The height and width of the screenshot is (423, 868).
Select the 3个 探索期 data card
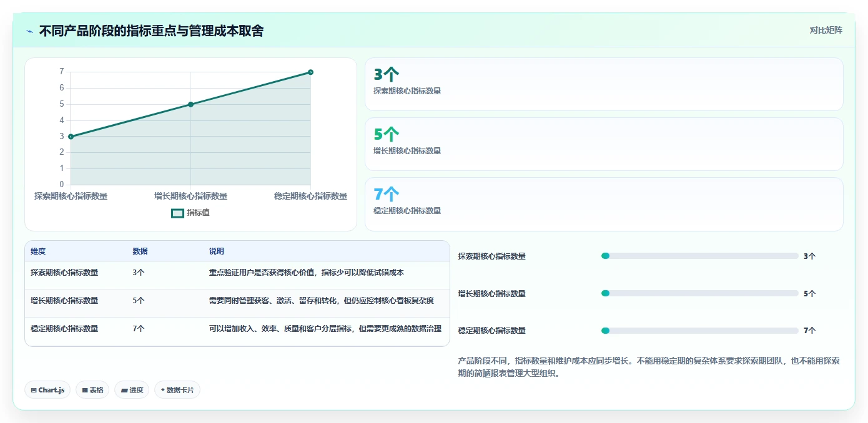pos(604,84)
